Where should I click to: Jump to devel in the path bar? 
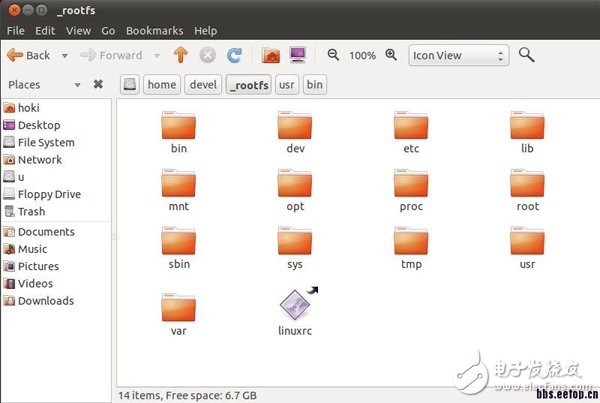click(x=203, y=84)
